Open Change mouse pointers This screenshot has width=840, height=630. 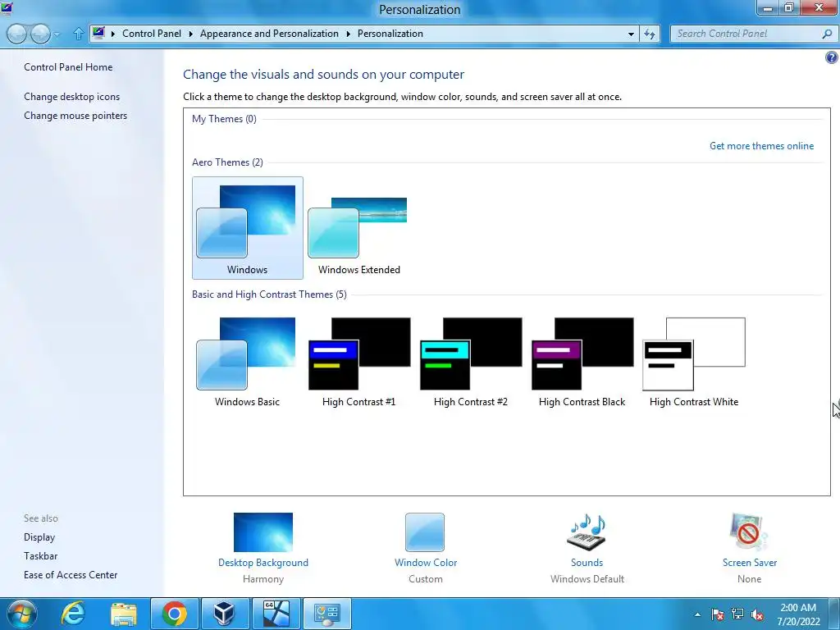tap(75, 115)
